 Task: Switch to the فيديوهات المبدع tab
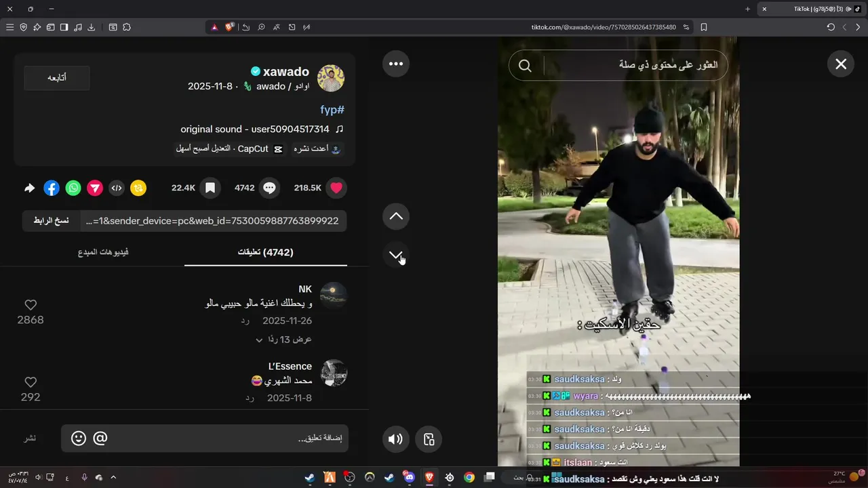[103, 252]
